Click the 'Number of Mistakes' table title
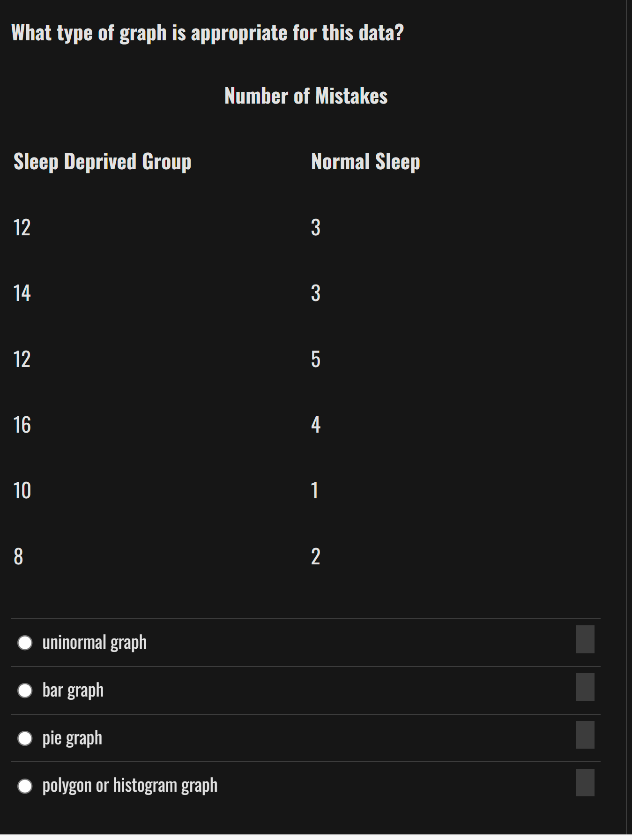The width and height of the screenshot is (632, 840). click(306, 96)
